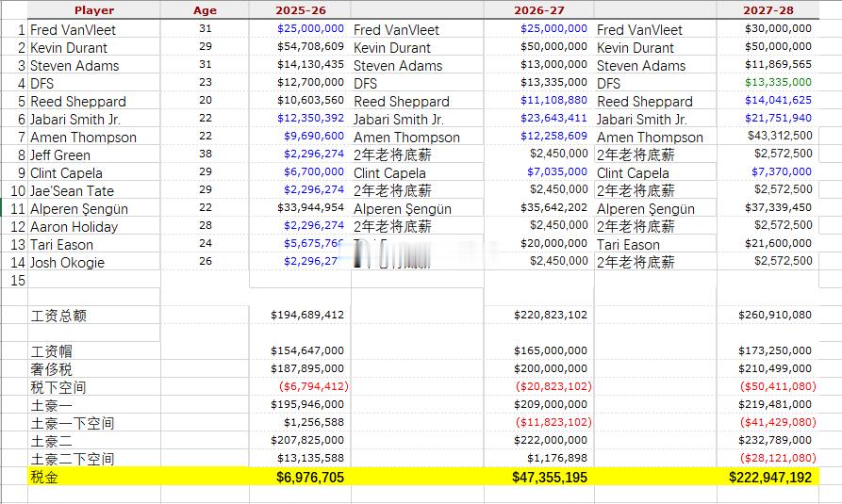Click the $7,035,000 Clint Capela cell
The image size is (842, 504).
pos(557,171)
